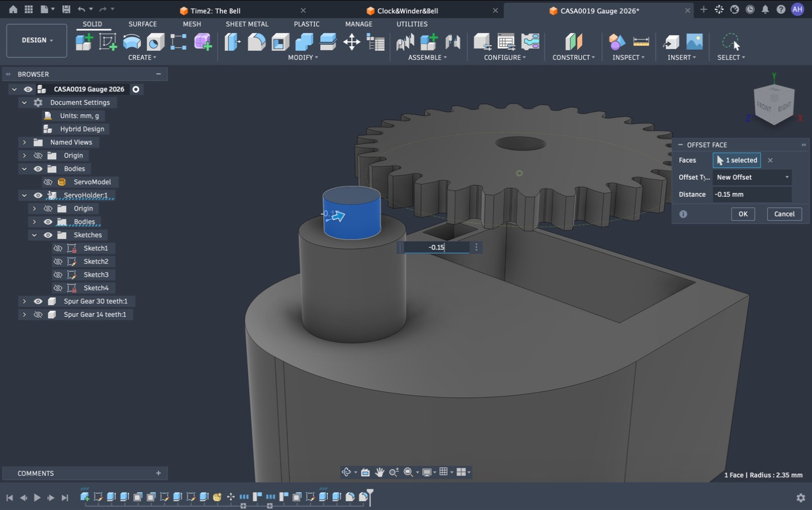The height and width of the screenshot is (510, 812).
Task: Open the notifications bell
Action: pos(765,9)
